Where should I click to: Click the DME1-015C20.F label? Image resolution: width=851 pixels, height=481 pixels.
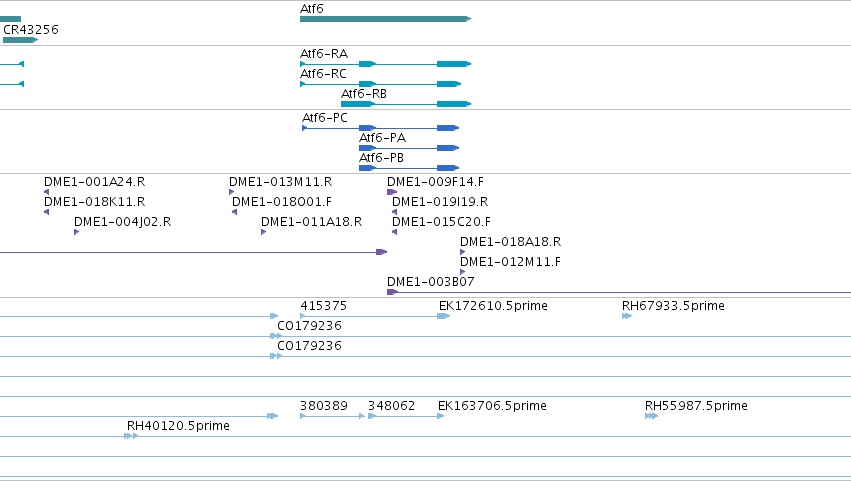tap(441, 222)
